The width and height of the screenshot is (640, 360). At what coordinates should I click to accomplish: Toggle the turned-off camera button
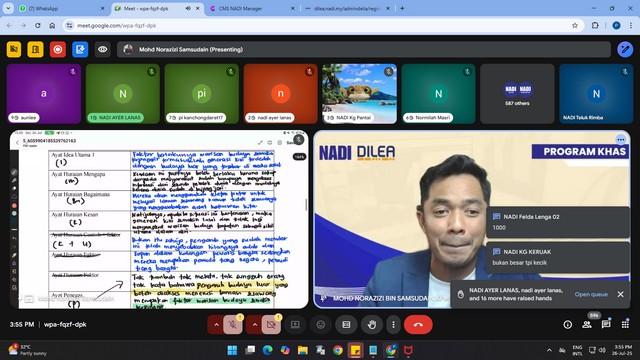click(271, 325)
